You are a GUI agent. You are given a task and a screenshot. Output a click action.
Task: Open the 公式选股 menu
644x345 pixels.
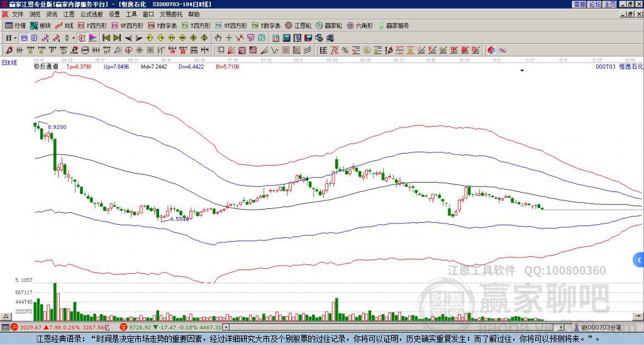click(x=91, y=14)
